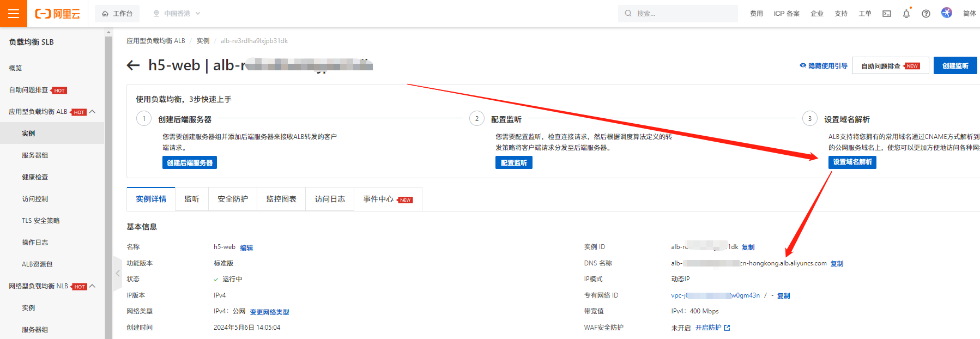Click the 标准版 edition text
Viewport: 980px width, 339px height.
click(223, 263)
